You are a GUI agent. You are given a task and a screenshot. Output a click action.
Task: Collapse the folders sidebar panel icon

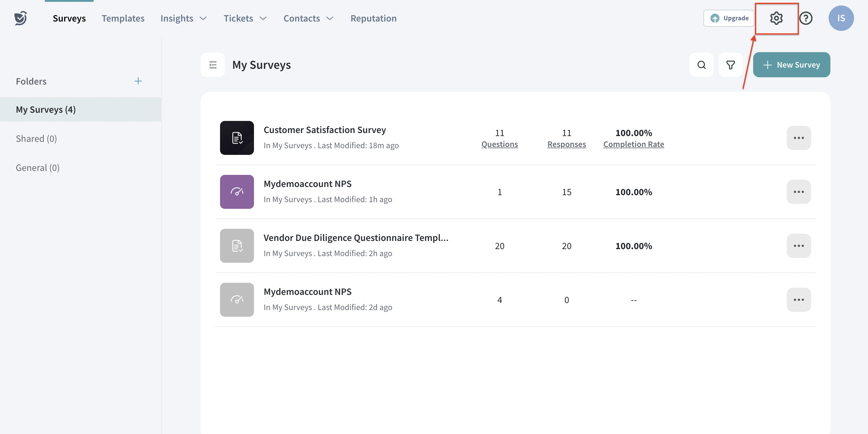pyautogui.click(x=213, y=65)
